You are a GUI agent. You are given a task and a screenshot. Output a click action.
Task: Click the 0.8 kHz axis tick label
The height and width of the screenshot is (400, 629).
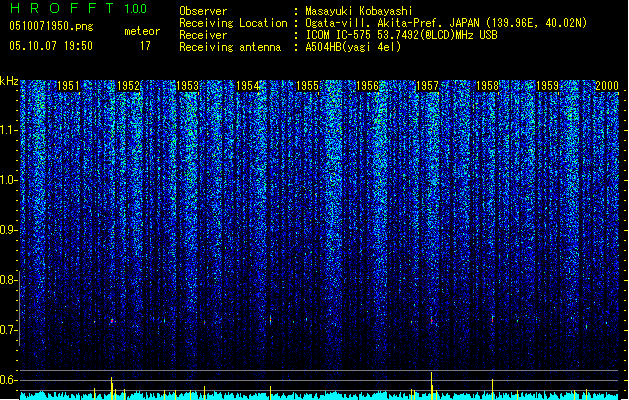point(8,280)
